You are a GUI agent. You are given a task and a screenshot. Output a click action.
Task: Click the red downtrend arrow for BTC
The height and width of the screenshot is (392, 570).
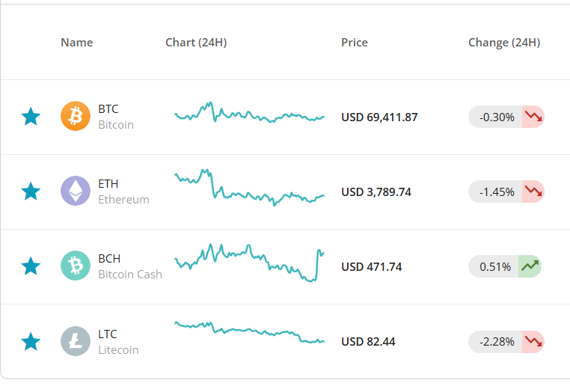533,117
